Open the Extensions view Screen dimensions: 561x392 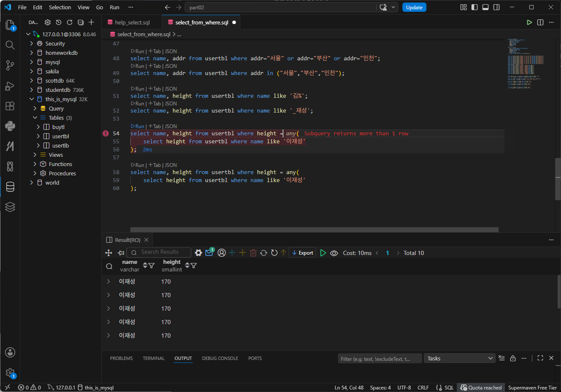click(x=10, y=106)
